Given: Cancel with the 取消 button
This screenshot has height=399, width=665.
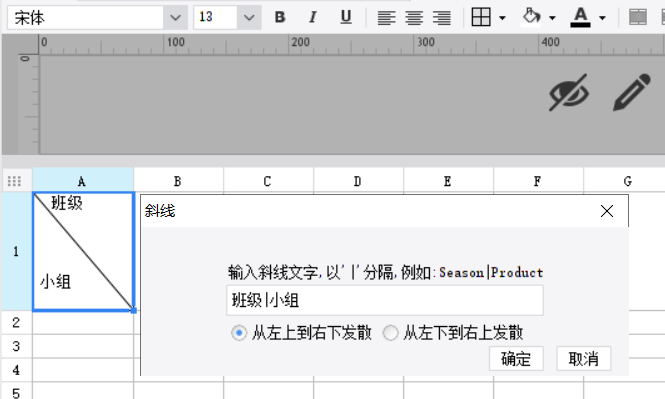Looking at the screenshot, I should (584, 359).
